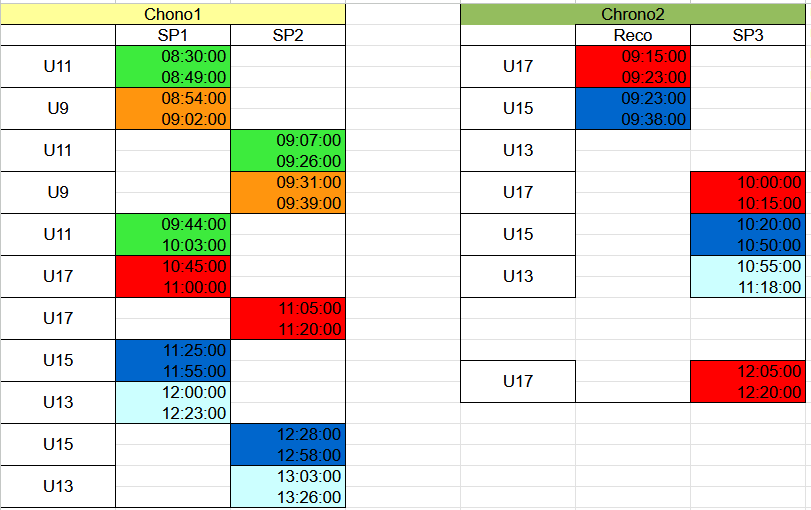Click the SP2 column header
Viewport: 811px width, 510px height.
click(x=288, y=36)
